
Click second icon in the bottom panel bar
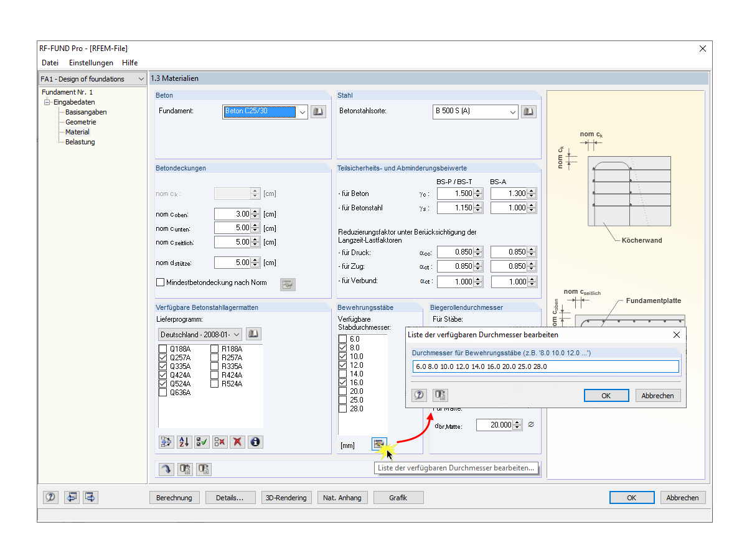coord(185,469)
